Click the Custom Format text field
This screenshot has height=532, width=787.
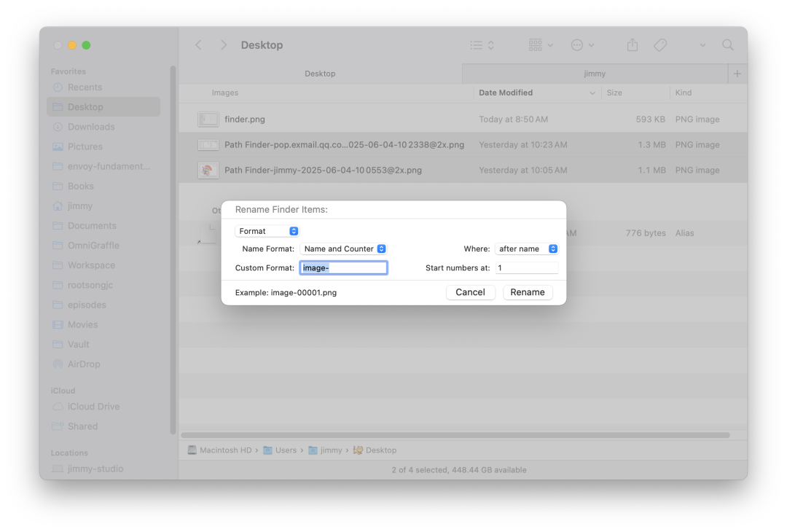pyautogui.click(x=343, y=268)
